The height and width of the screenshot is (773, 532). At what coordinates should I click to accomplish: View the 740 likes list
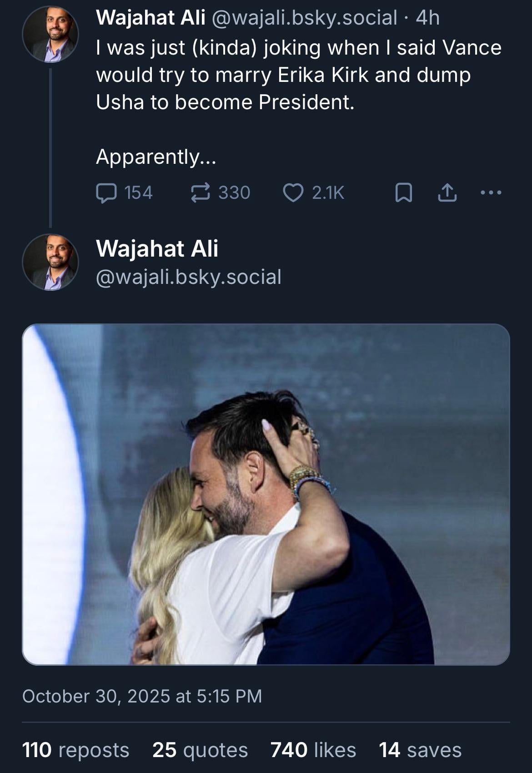click(313, 750)
